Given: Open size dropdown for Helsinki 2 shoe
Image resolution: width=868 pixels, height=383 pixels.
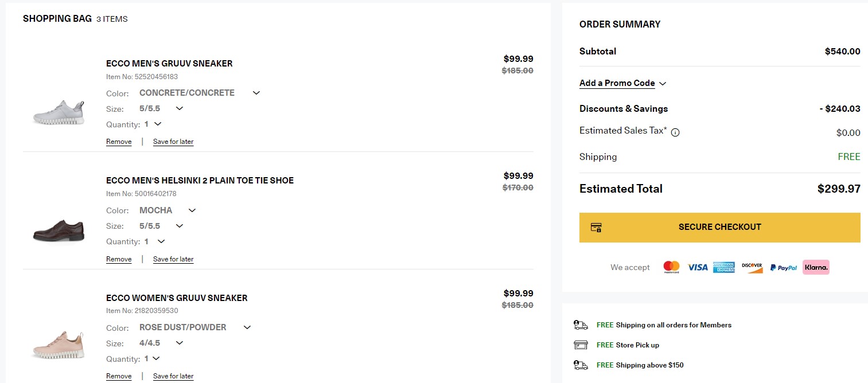Looking at the screenshot, I should [x=161, y=226].
